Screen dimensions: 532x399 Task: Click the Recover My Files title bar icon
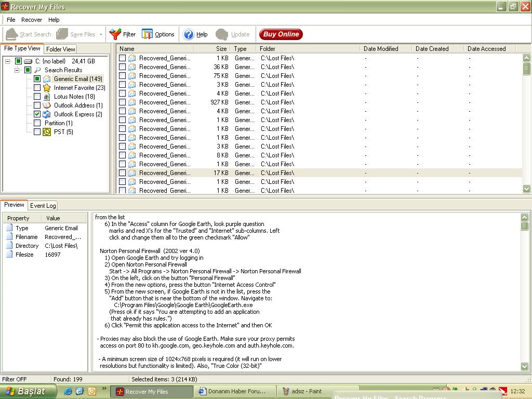[x=5, y=6]
